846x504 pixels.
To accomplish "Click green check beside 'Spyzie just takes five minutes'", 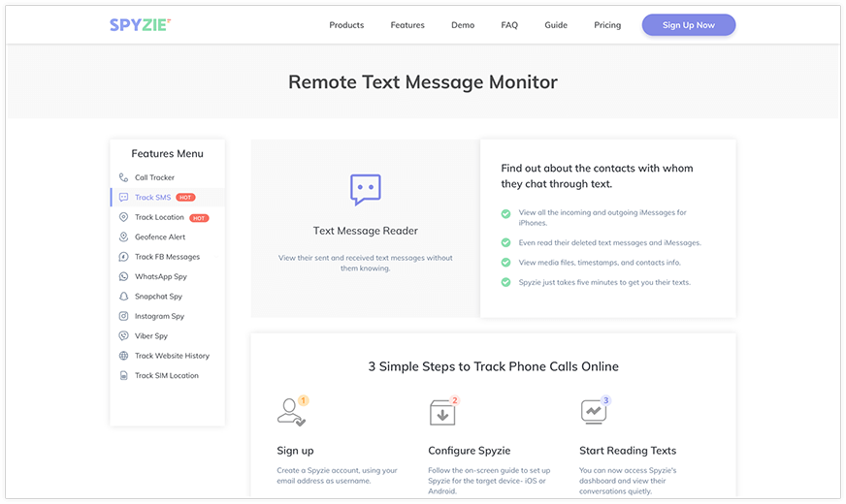I will coord(505,282).
